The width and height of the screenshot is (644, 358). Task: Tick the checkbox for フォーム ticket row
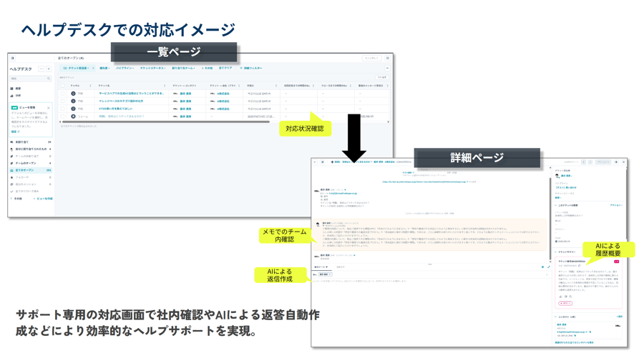coord(63,116)
